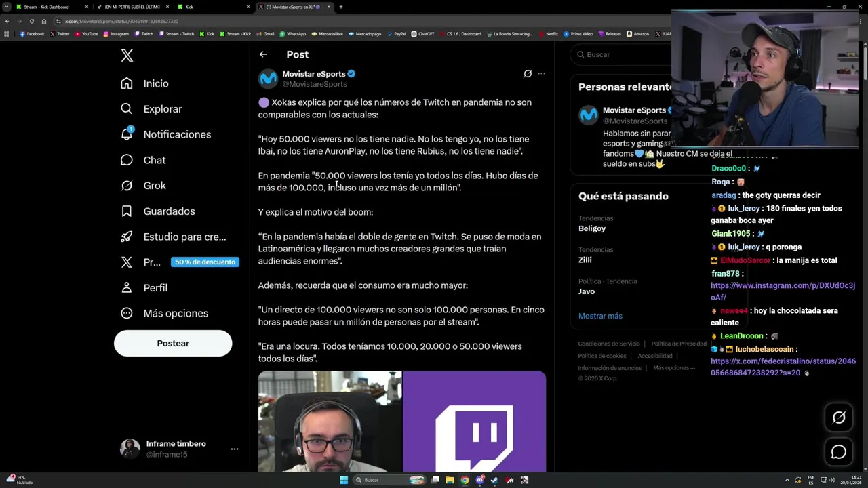Open Estudio para creadores
This screenshot has height=488, width=868.
(x=173, y=237)
